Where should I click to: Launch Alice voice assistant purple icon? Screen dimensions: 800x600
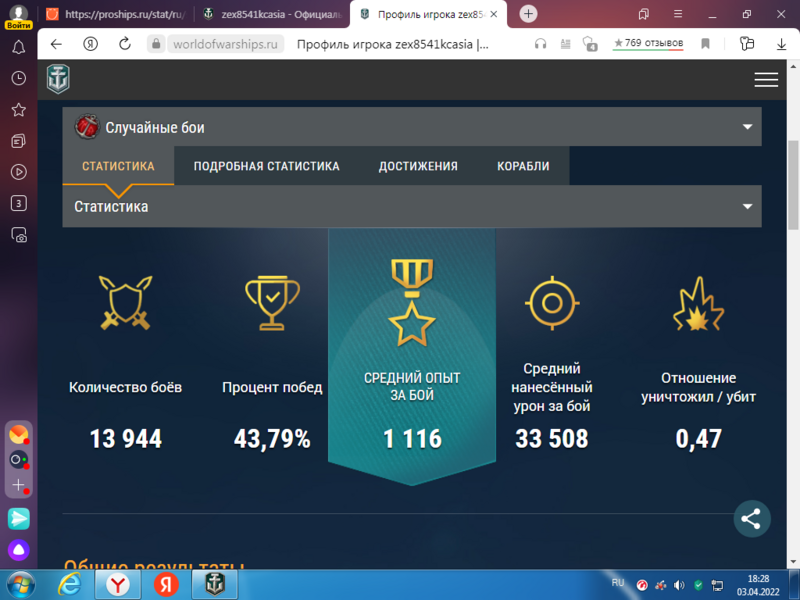pos(19,550)
